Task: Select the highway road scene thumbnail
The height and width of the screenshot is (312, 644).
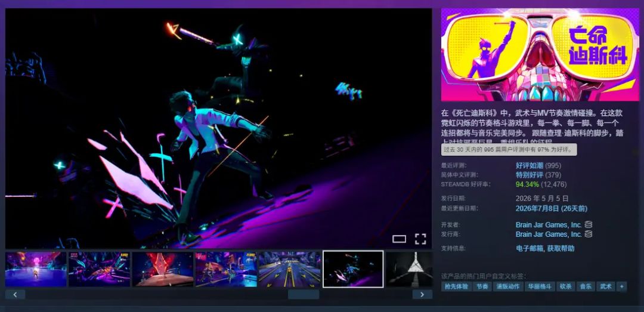Action: coord(289,269)
